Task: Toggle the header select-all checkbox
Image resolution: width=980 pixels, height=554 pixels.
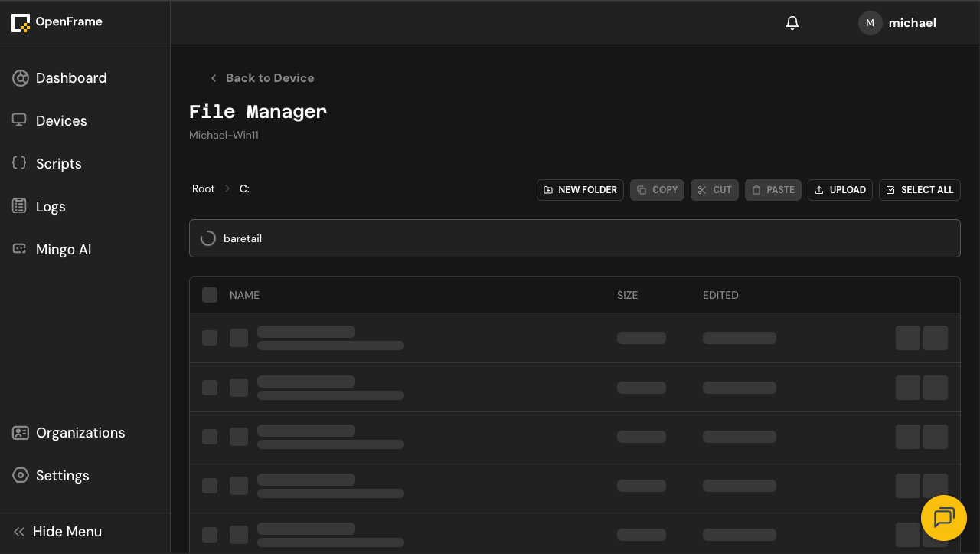Action: (x=210, y=295)
